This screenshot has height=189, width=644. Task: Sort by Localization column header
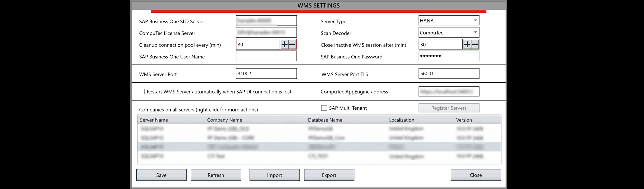tap(402, 120)
